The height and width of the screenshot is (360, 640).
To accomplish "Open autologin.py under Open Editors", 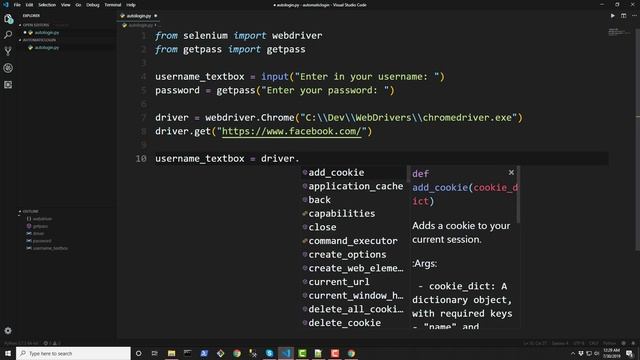I will [47, 33].
